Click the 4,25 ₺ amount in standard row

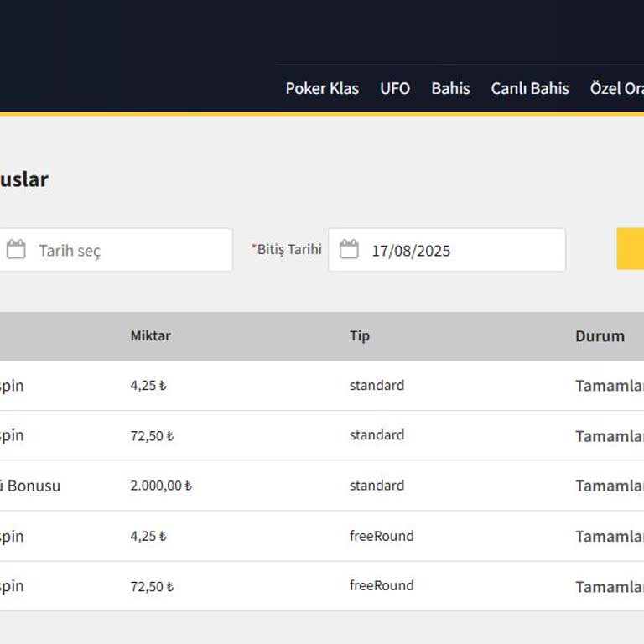[148, 386]
